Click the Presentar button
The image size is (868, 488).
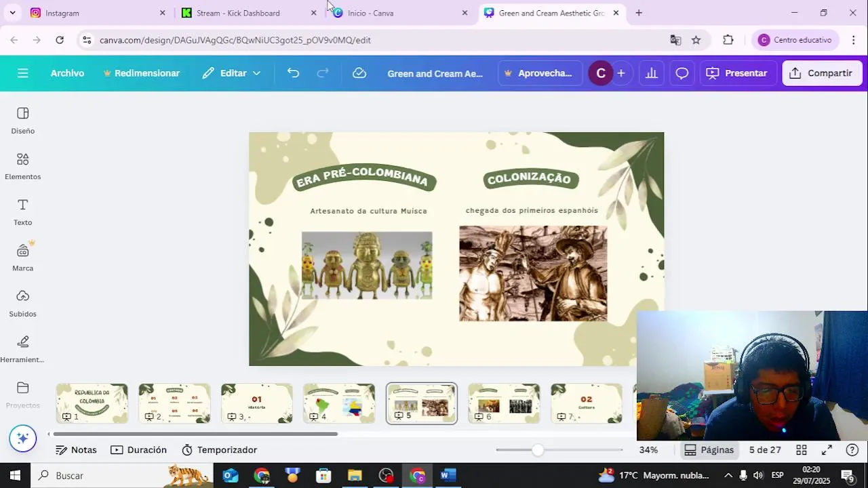[737, 73]
